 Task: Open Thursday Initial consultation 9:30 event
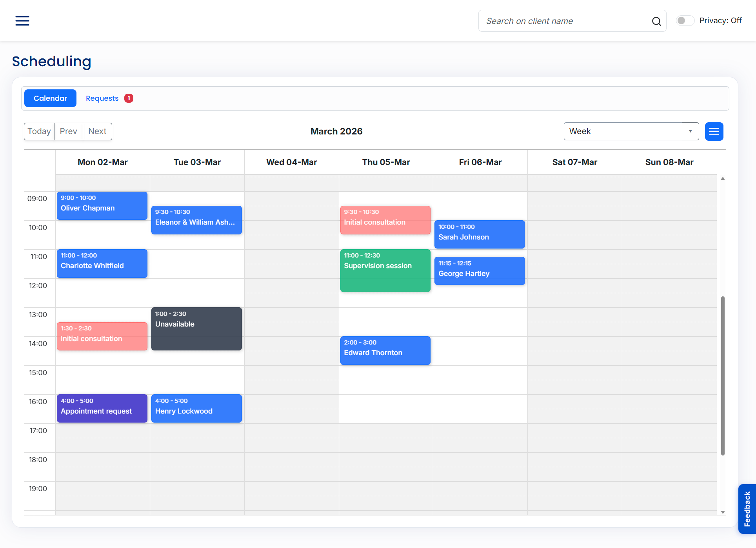coord(385,220)
